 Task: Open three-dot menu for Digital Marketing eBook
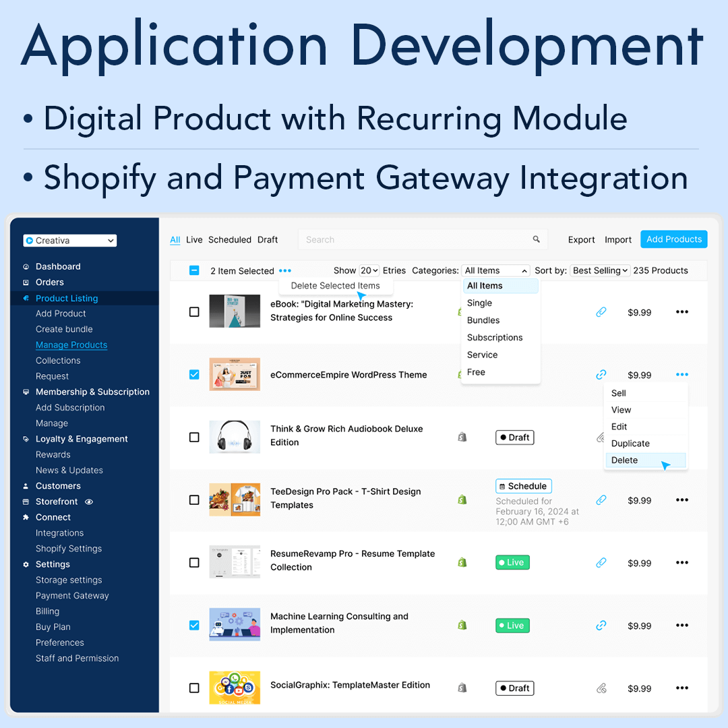[682, 312]
